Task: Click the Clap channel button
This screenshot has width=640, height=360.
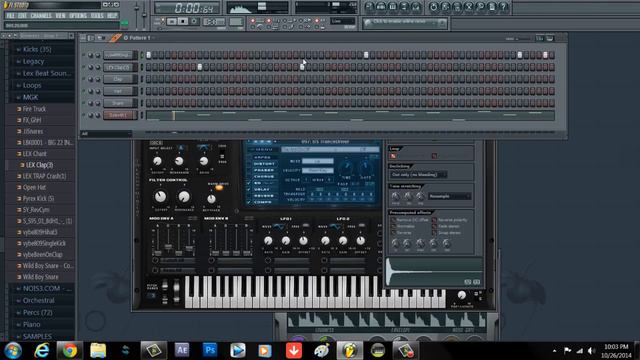Action: pyautogui.click(x=118, y=79)
